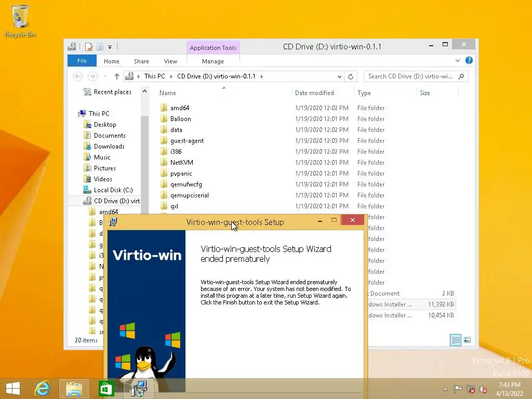Switch to Details view layout icon

pos(455,340)
